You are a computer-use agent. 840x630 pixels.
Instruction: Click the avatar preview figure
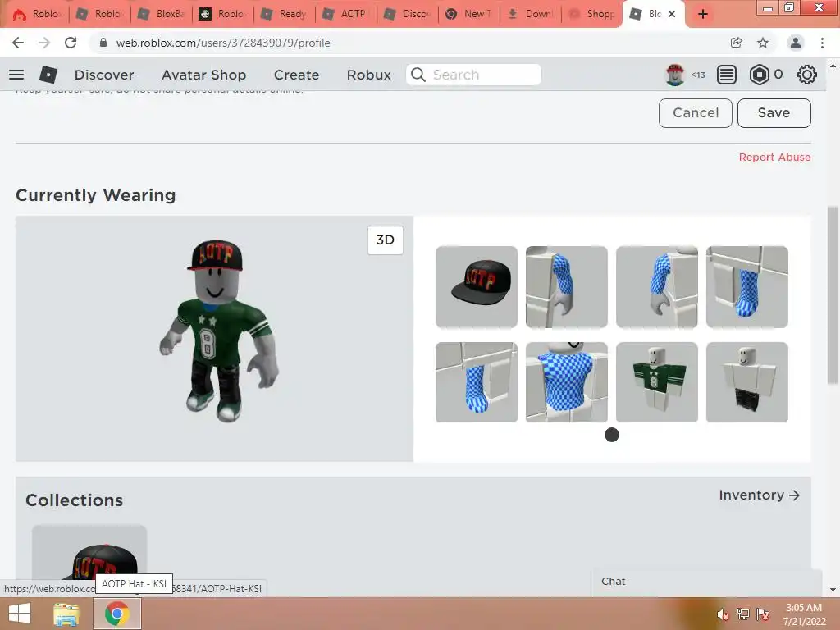click(x=218, y=331)
